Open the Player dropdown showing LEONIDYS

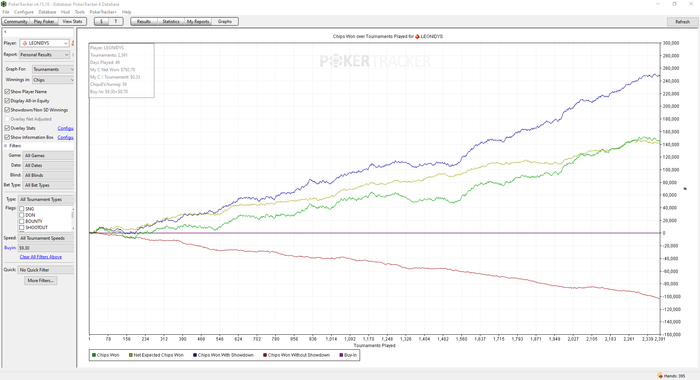pos(44,43)
